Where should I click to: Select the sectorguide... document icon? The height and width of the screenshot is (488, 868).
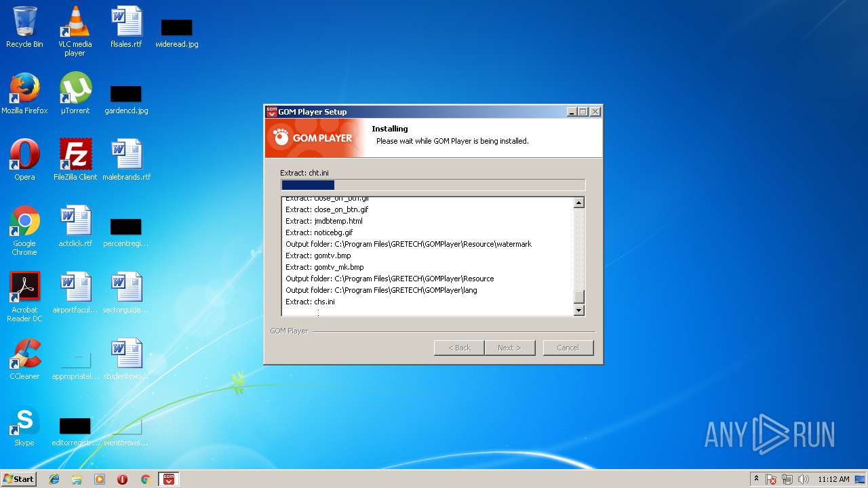[x=126, y=293]
